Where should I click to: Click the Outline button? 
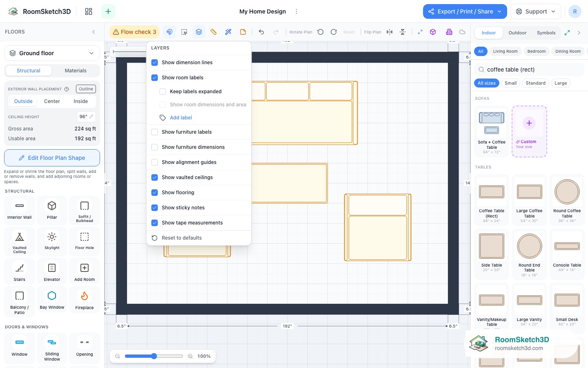pyautogui.click(x=86, y=89)
